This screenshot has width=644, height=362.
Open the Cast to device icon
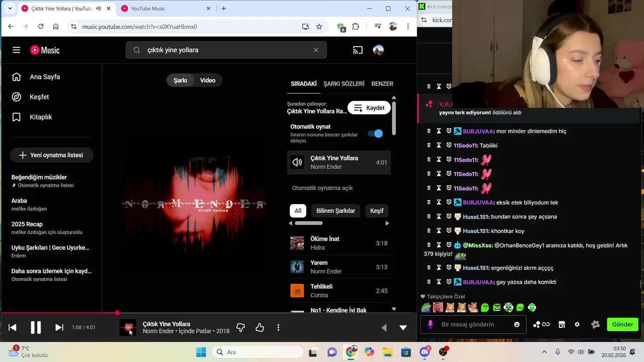pyautogui.click(x=358, y=50)
